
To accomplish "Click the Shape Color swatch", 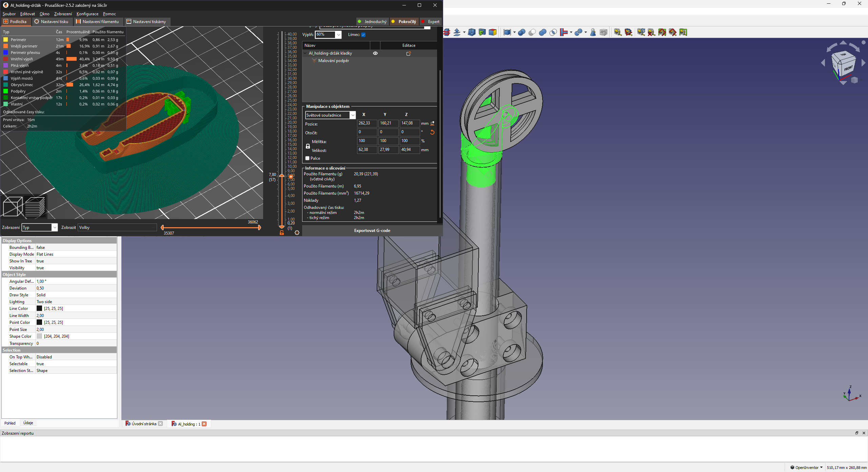I will (x=39, y=336).
